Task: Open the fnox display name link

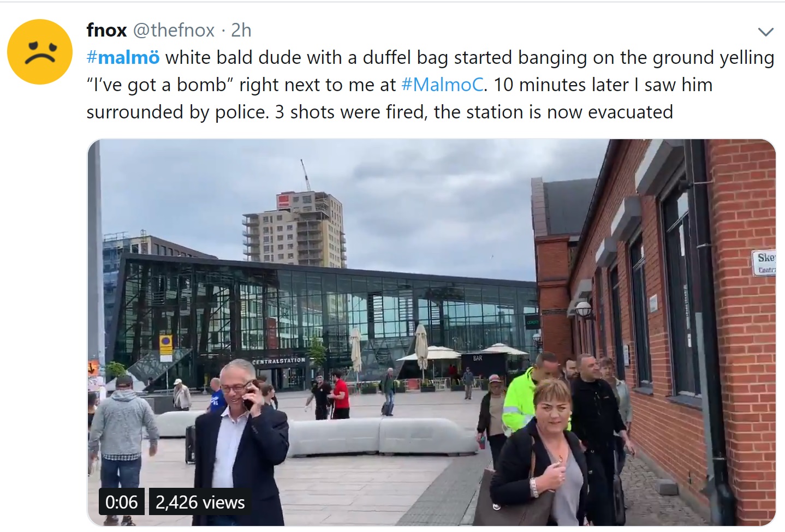Action: click(x=106, y=30)
